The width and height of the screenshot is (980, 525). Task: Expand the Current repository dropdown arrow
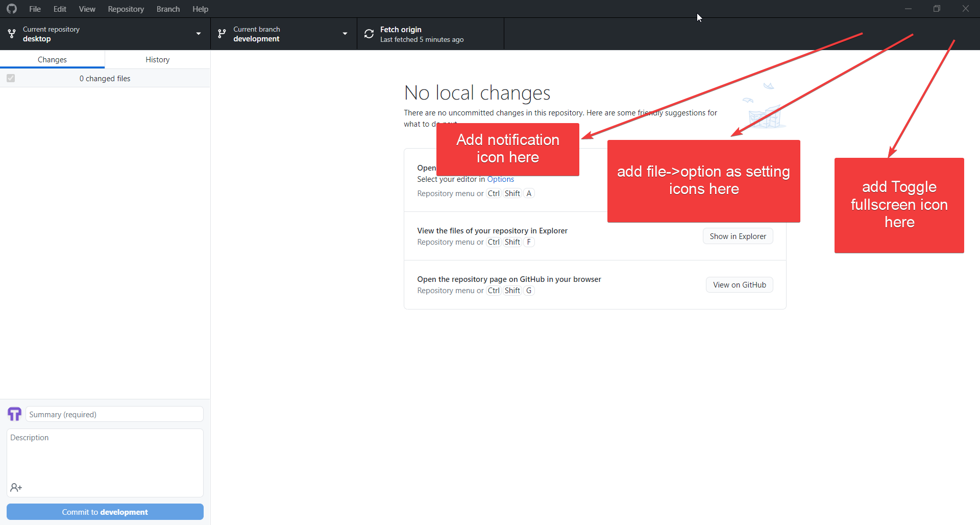click(x=199, y=34)
